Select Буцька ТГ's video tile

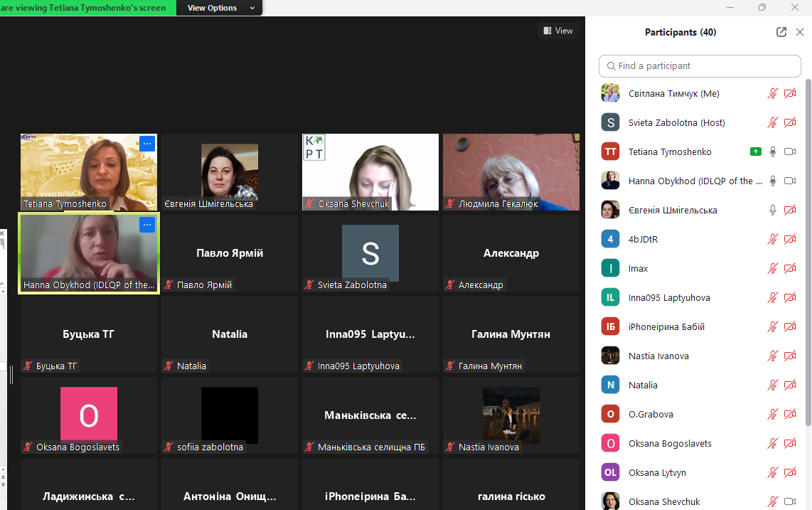[x=89, y=334]
